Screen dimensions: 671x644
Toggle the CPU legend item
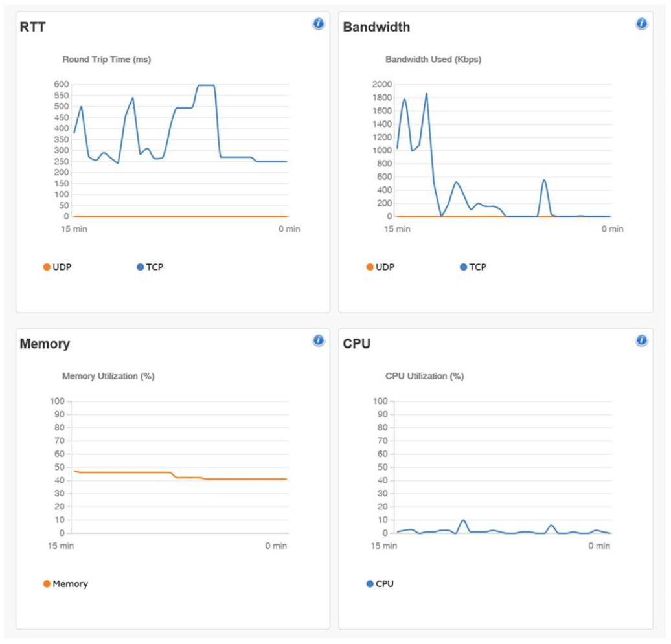(380, 584)
